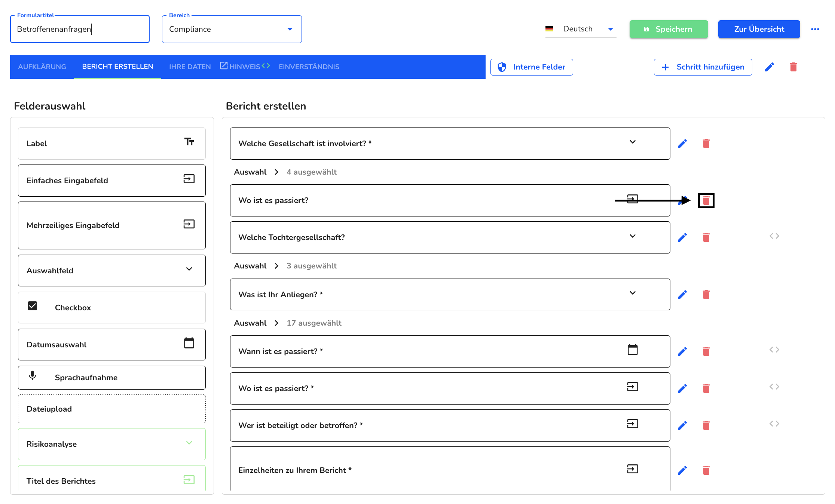The width and height of the screenshot is (835, 504).
Task: Edit the required 'Wo ist es passiert? *' field
Action: point(682,388)
